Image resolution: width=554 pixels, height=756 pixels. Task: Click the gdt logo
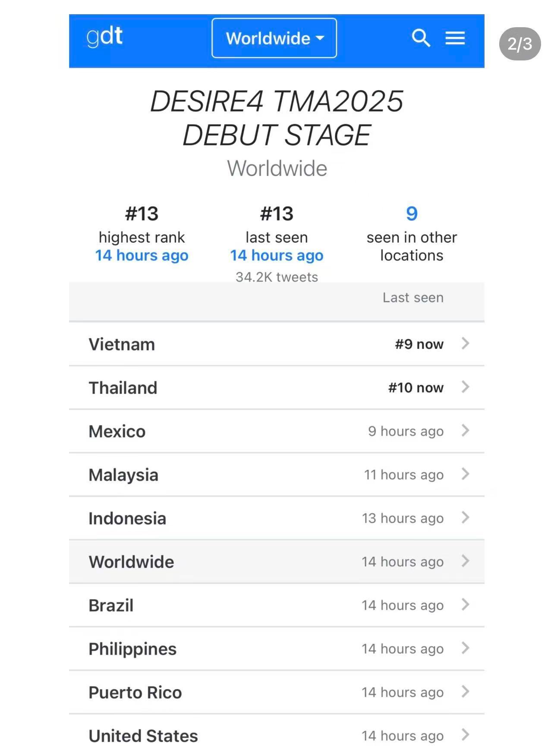click(x=105, y=36)
